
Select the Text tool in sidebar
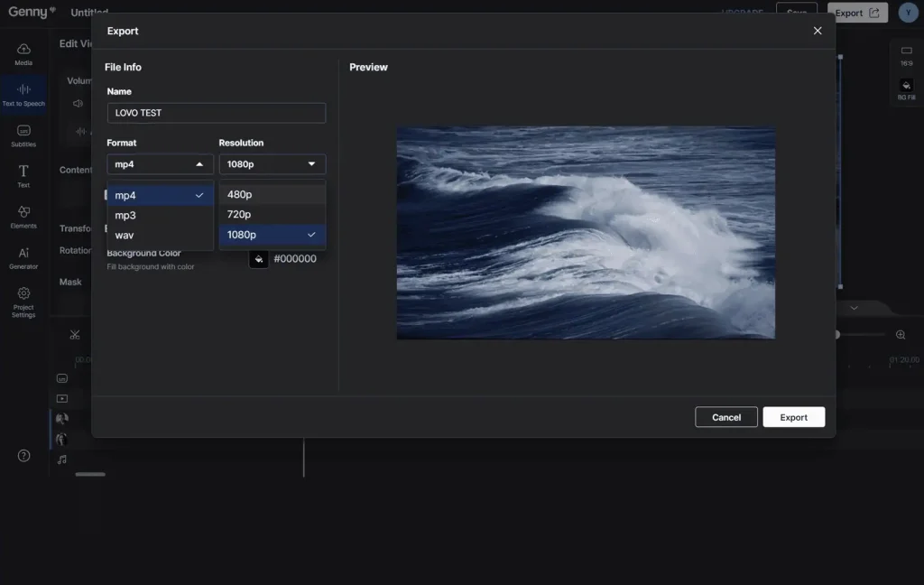23,176
